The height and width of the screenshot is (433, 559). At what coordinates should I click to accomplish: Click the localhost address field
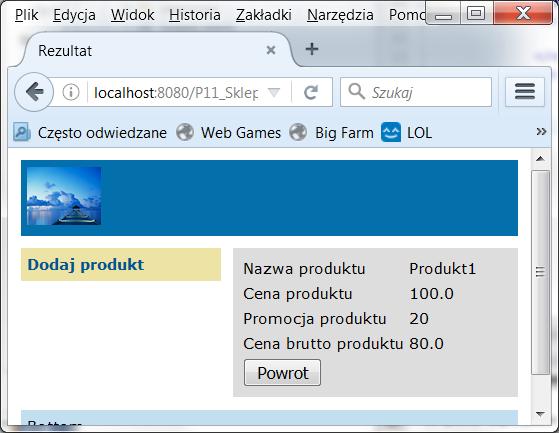tap(175, 93)
